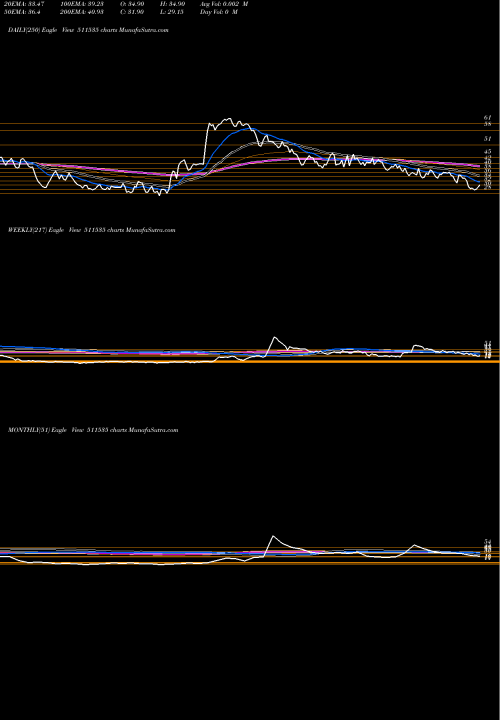
Task: Click the Day Vol label
Action: point(219,12)
